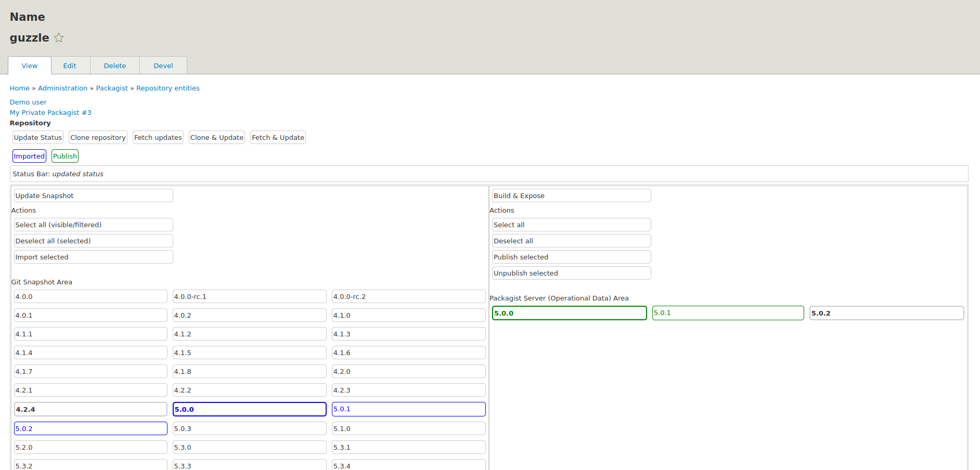Click the Update Status button
This screenshot has height=470, width=980.
[x=37, y=137]
